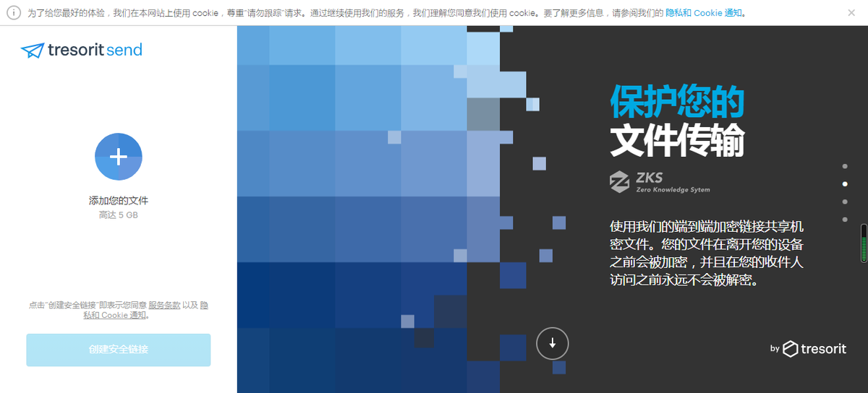Click the ZKS Zero Knowledge System logo
The width and height of the screenshot is (868, 393).
(660, 182)
